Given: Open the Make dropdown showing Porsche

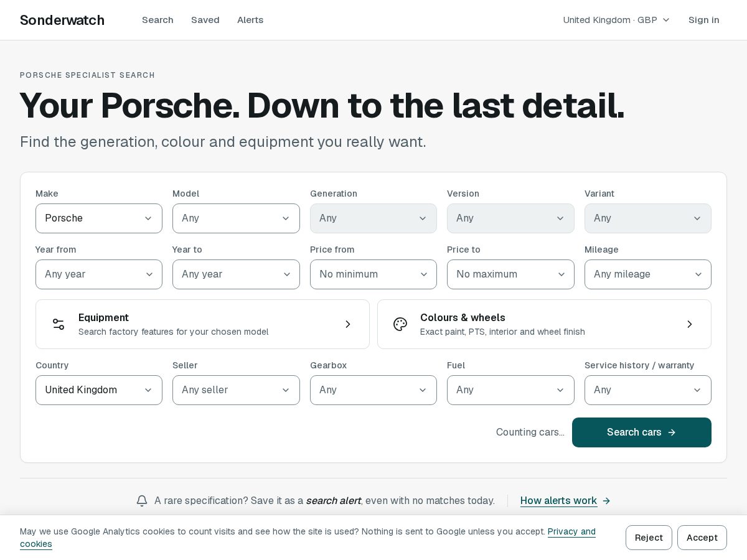Looking at the screenshot, I should (99, 218).
